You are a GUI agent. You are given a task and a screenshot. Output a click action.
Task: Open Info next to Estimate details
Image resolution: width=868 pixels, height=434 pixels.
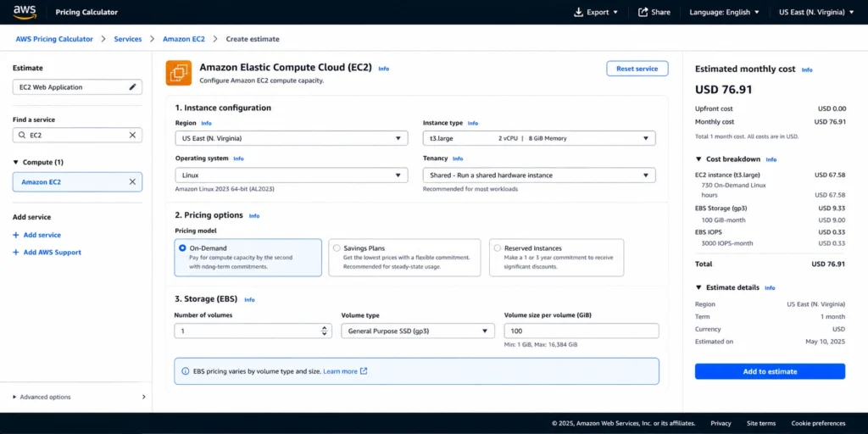point(770,288)
